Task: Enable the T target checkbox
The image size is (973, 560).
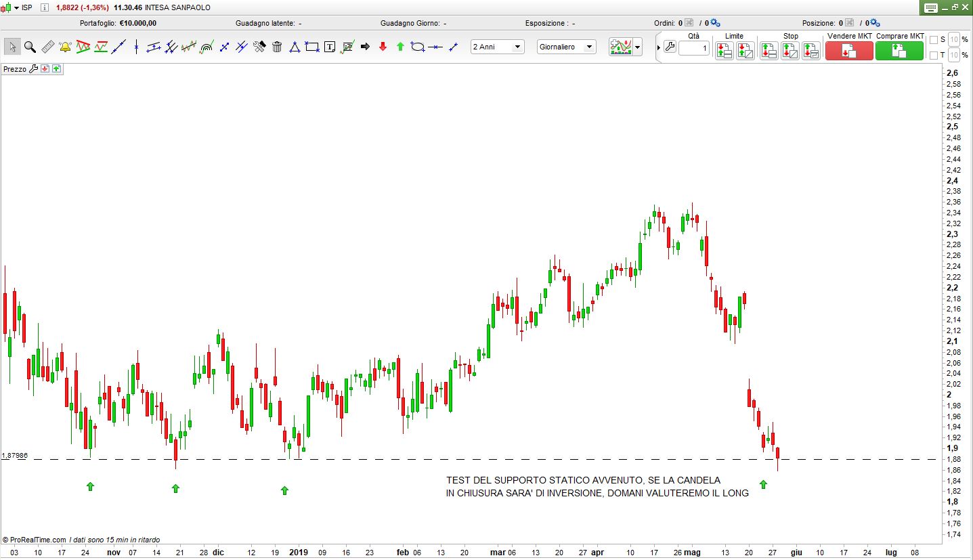Action: click(934, 55)
